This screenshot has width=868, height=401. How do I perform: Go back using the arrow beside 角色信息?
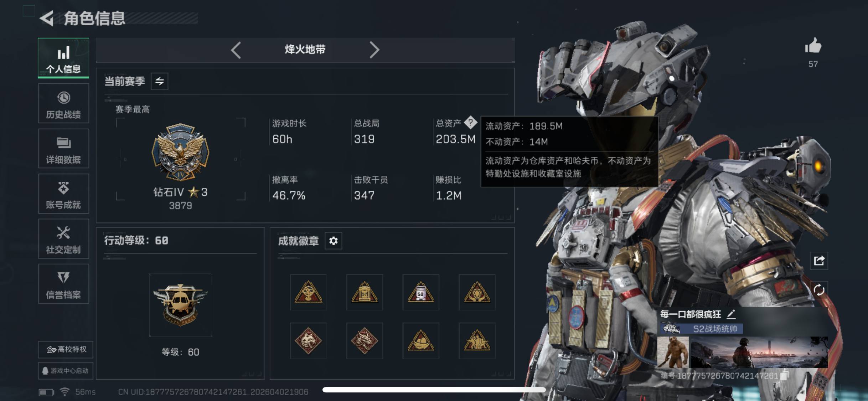[47, 18]
